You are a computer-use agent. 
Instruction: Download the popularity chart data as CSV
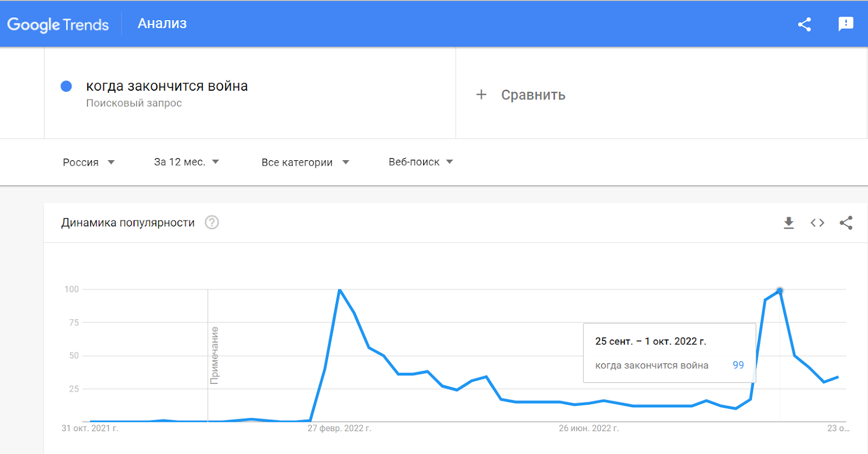pos(789,223)
